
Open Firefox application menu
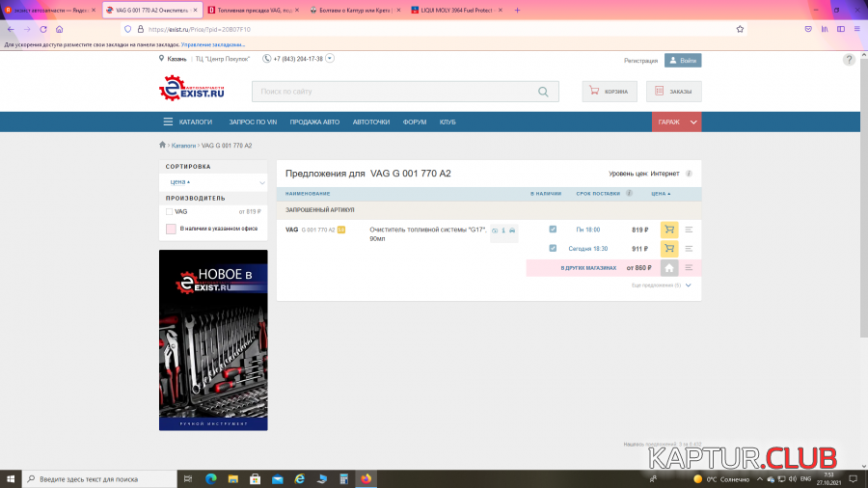coord(857,29)
